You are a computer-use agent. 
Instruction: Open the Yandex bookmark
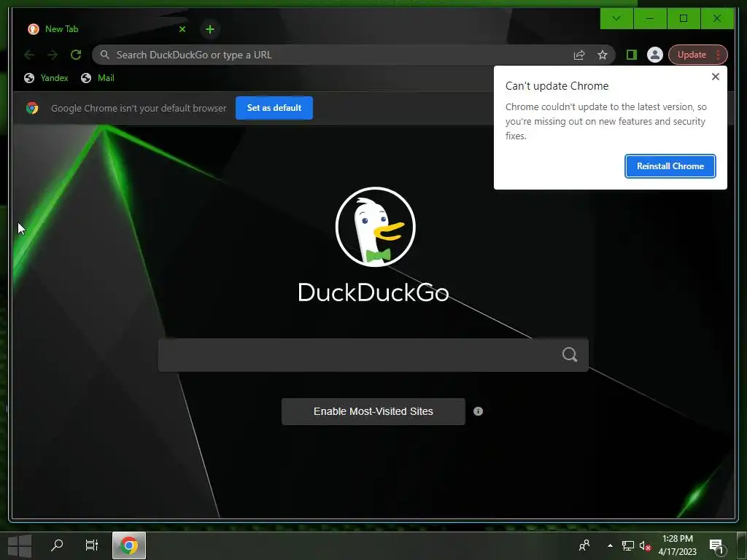point(46,77)
